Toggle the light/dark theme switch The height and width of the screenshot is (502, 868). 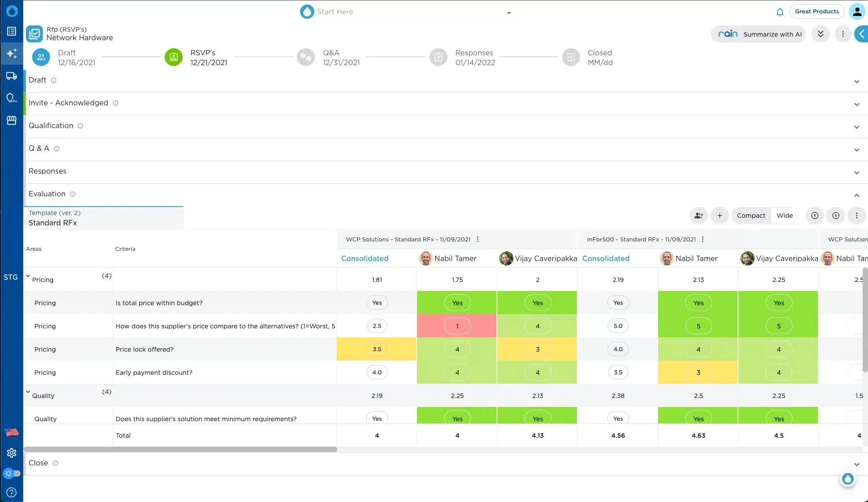(x=12, y=473)
